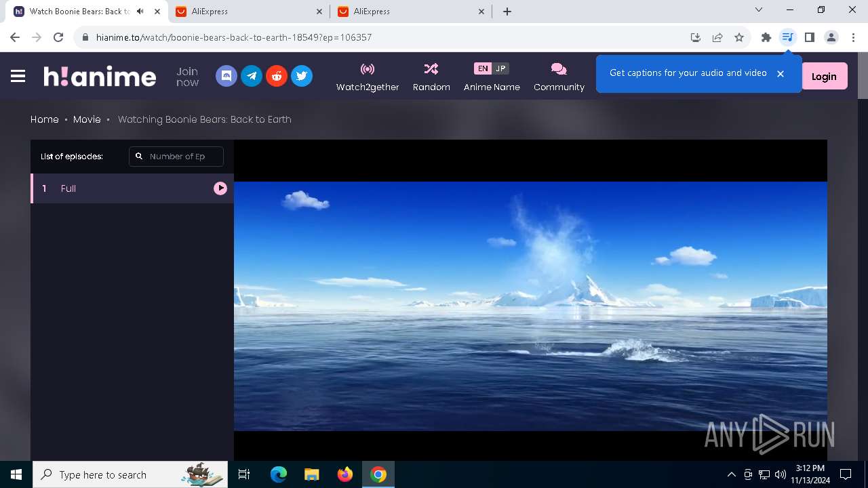Open a new browser tab

[x=507, y=12]
